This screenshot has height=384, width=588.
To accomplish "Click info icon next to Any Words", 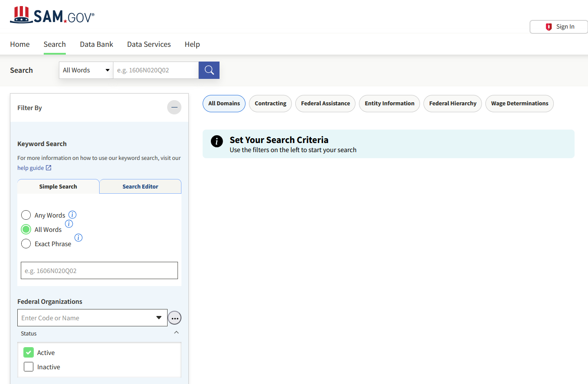I will (72, 215).
